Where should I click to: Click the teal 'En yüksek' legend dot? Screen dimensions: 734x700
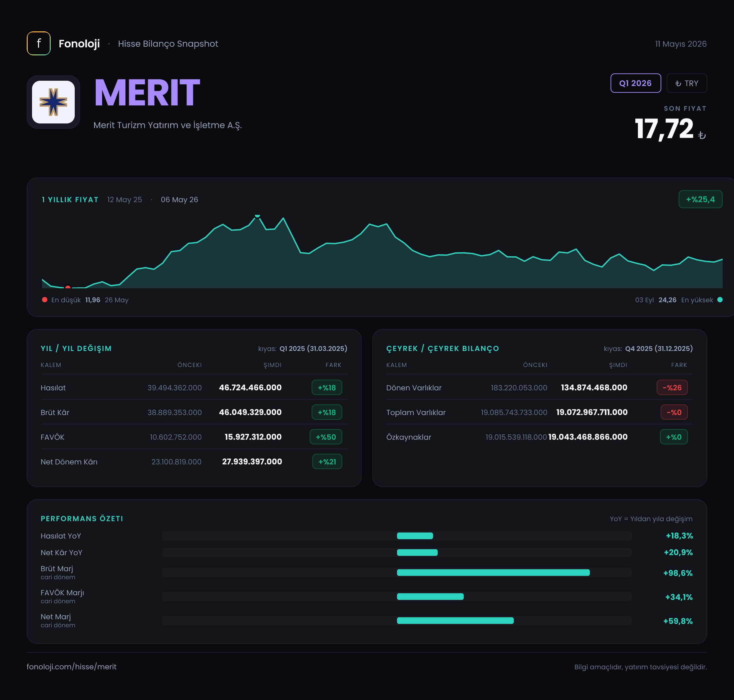720,300
